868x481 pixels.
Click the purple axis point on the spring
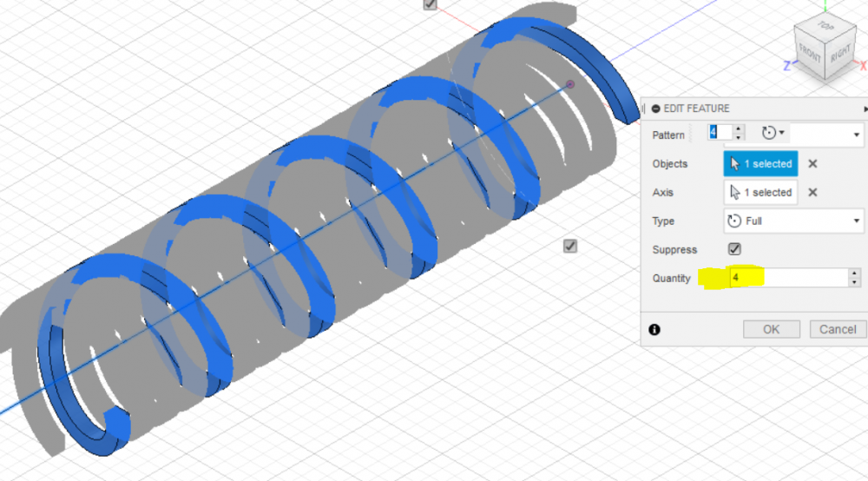click(570, 85)
